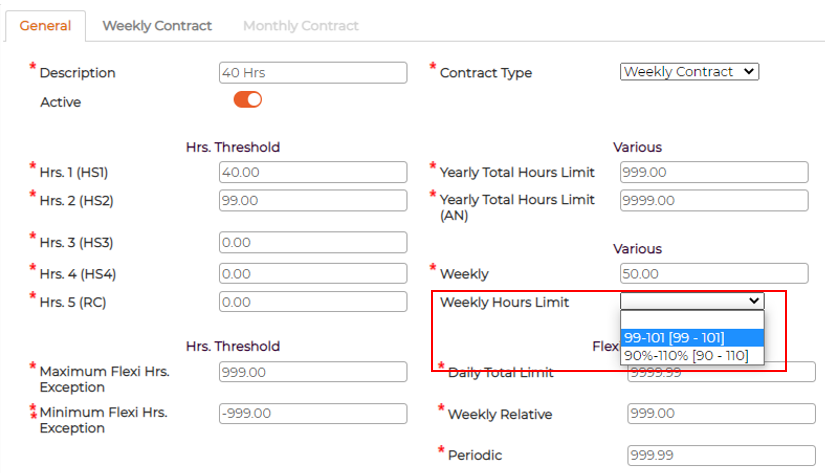
Task: Focus the Periodic input field
Action: tap(721, 455)
